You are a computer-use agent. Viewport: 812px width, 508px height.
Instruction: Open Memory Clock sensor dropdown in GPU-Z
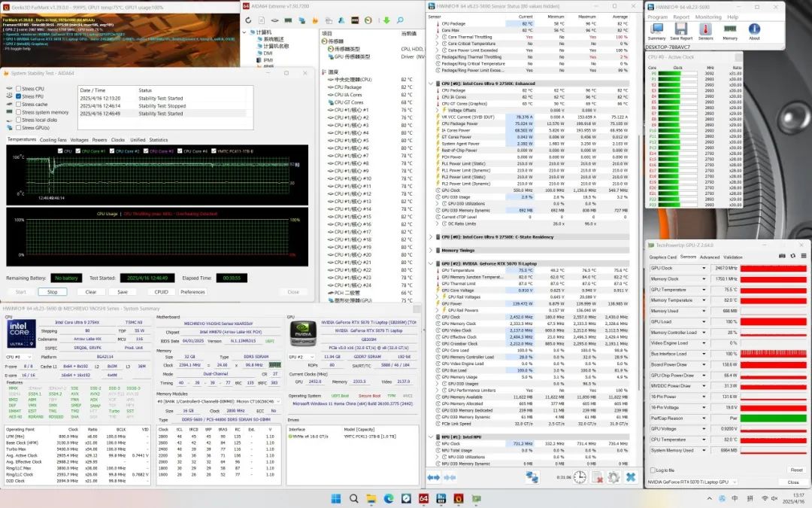click(x=704, y=279)
